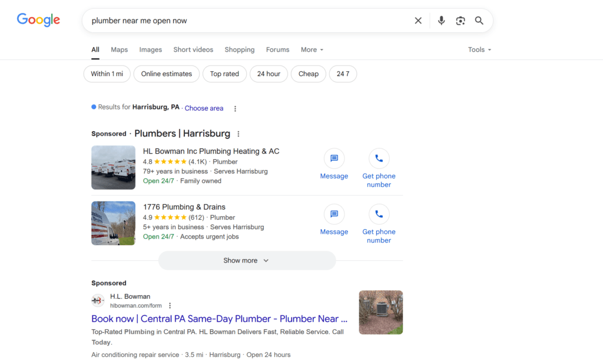This screenshot has height=364, width=603.
Task: Open HL Bowman Inc Plumbing Heating & AC listing
Action: [211, 151]
